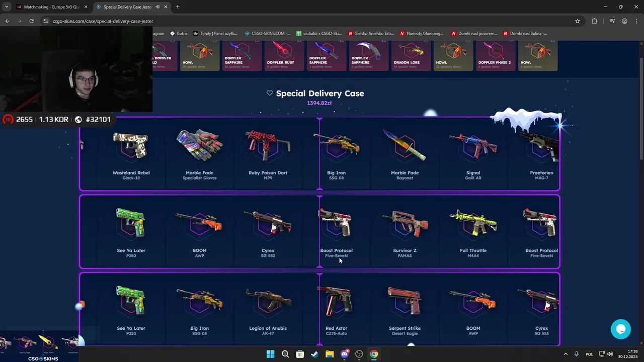The image size is (644, 362).
Task: Click the 1.13 KDR stat overlay
Action: click(53, 120)
